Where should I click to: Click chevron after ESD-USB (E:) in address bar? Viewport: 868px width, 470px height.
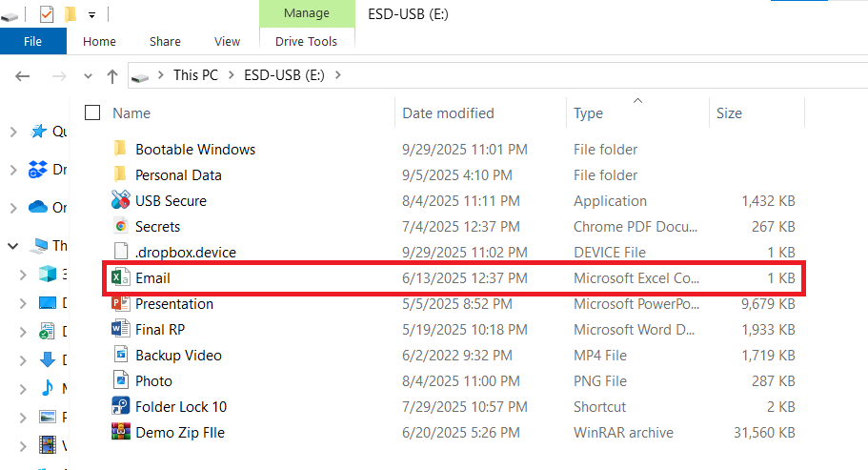337,74
